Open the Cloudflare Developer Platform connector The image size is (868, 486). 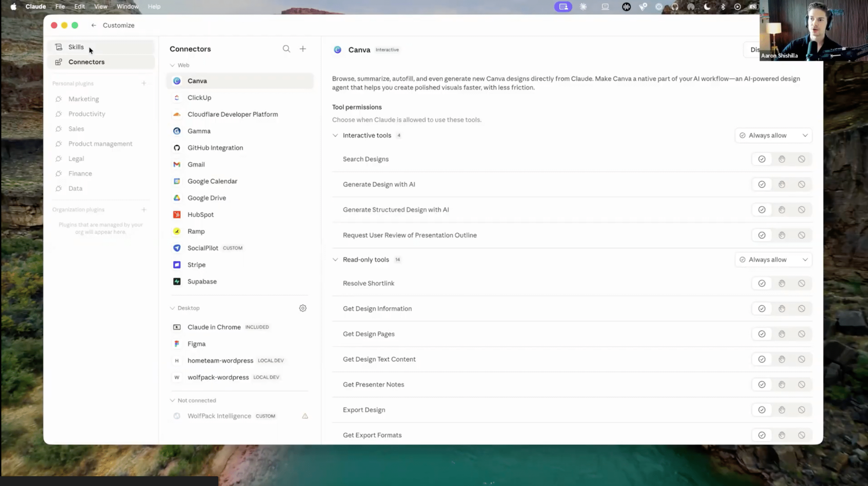coord(240,114)
